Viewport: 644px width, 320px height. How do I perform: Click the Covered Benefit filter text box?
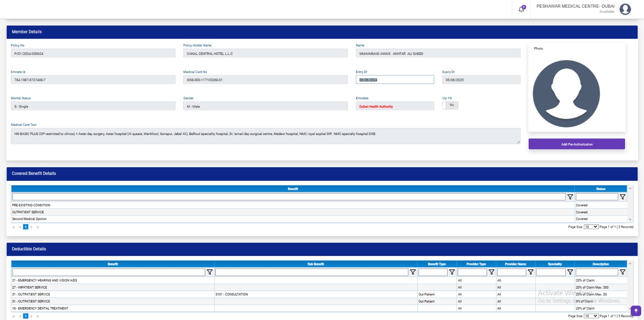(x=289, y=197)
